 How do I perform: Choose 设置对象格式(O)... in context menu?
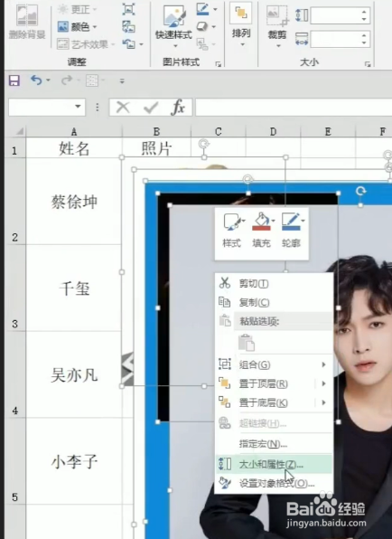[274, 484]
